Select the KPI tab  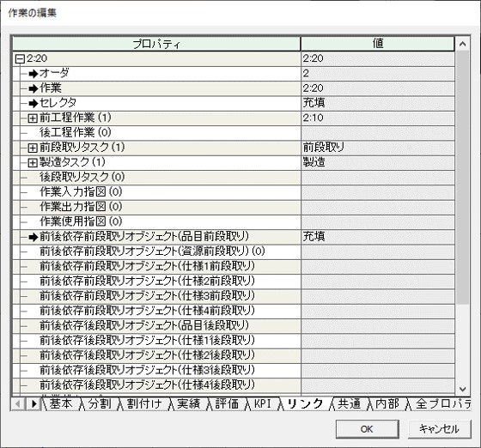(263, 404)
